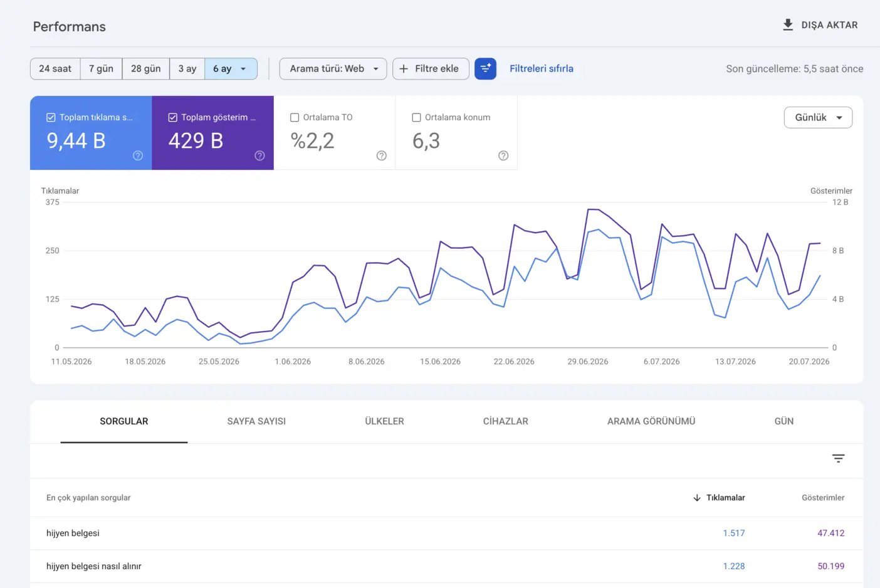
Task: Open help icon on Ortalama konum card
Action: point(503,155)
